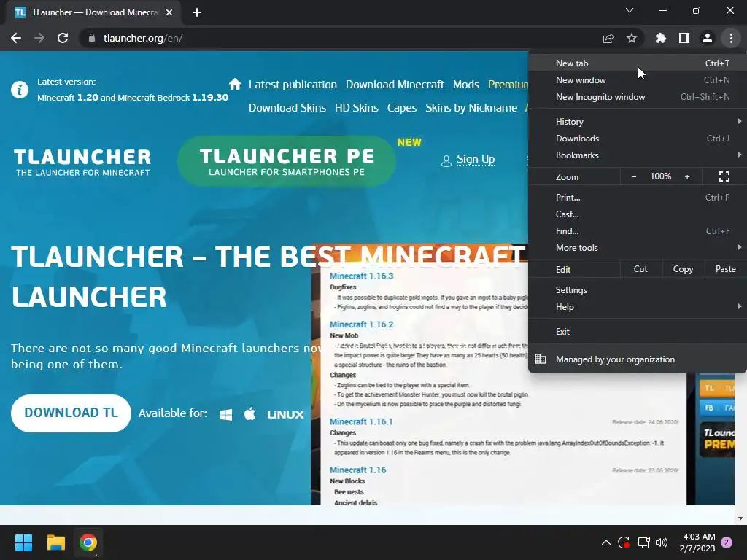Click Managed by your organization
The height and width of the screenshot is (560, 747).
638,359
